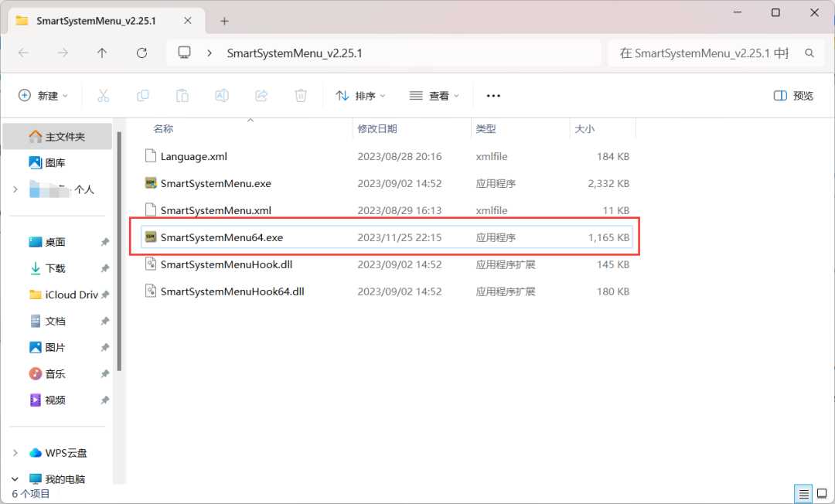Click the Language.xml file icon
The height and width of the screenshot is (504, 835).
151,156
